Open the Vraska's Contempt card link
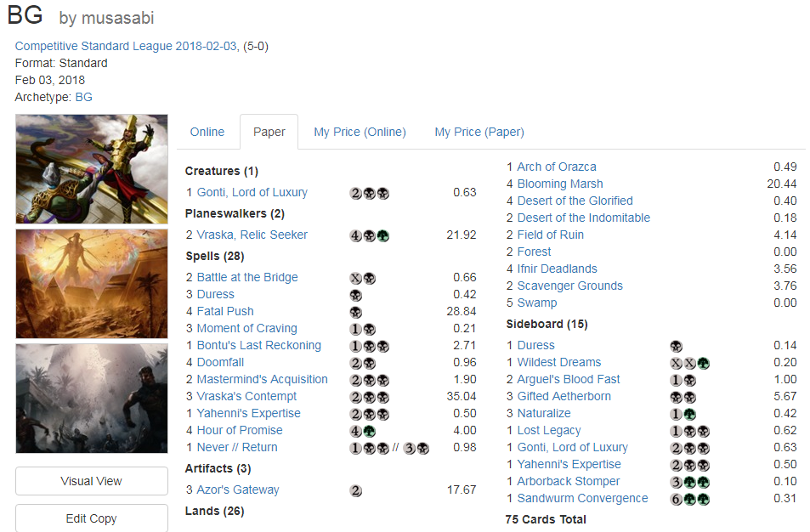Screen dimensions: 810x532 click(x=246, y=396)
